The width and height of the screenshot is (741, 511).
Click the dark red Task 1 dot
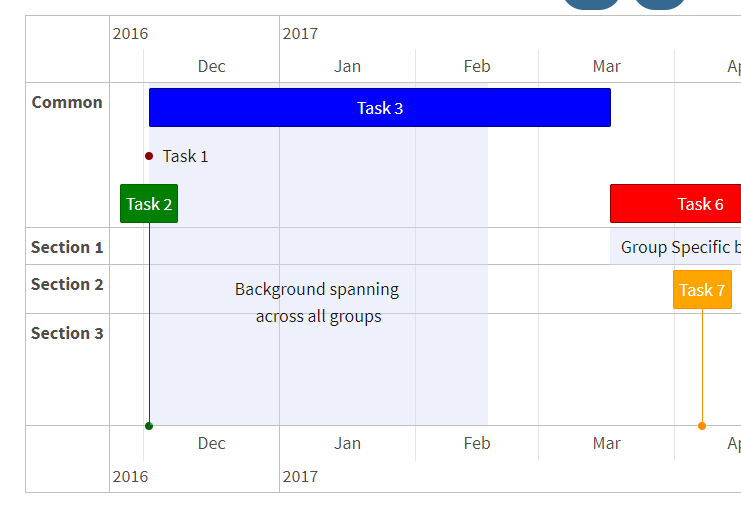[x=149, y=156]
